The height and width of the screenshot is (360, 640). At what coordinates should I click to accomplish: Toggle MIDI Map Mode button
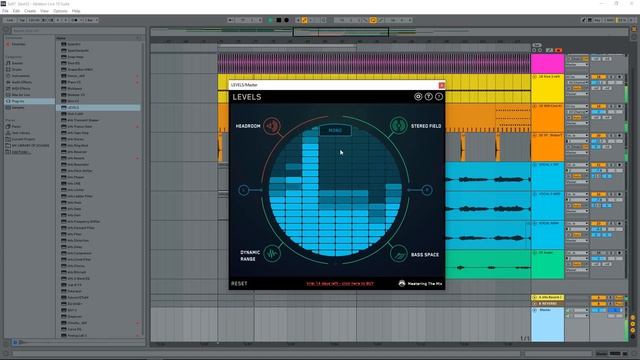pyautogui.click(x=610, y=20)
